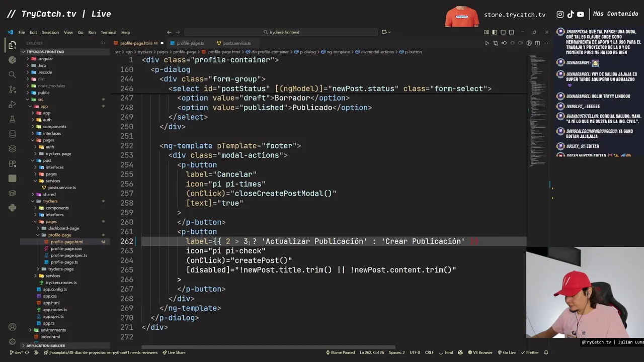Click the tryckers-frontend search box
This screenshot has width=644, height=362.
pos(281,32)
